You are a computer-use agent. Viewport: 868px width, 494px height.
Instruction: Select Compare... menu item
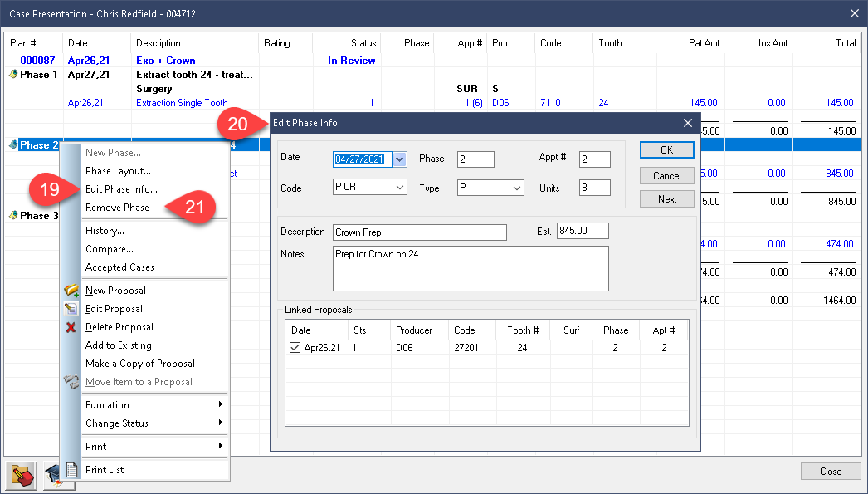[x=109, y=249]
